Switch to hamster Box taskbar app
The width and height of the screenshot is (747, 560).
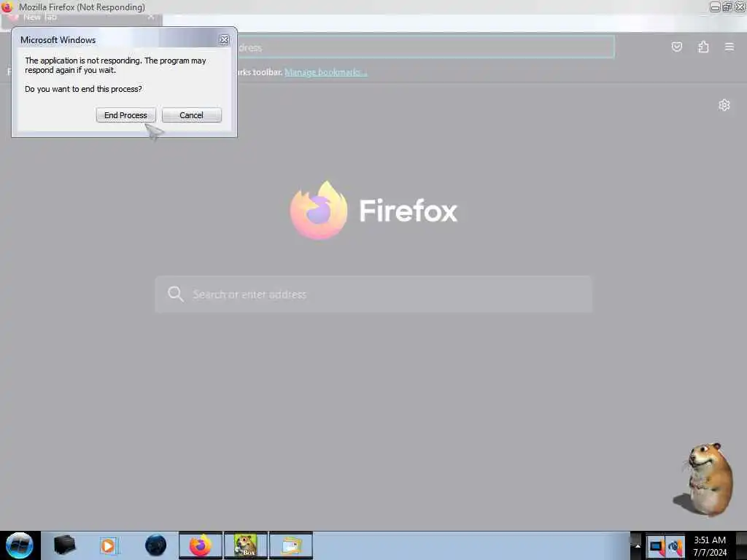coord(246,545)
